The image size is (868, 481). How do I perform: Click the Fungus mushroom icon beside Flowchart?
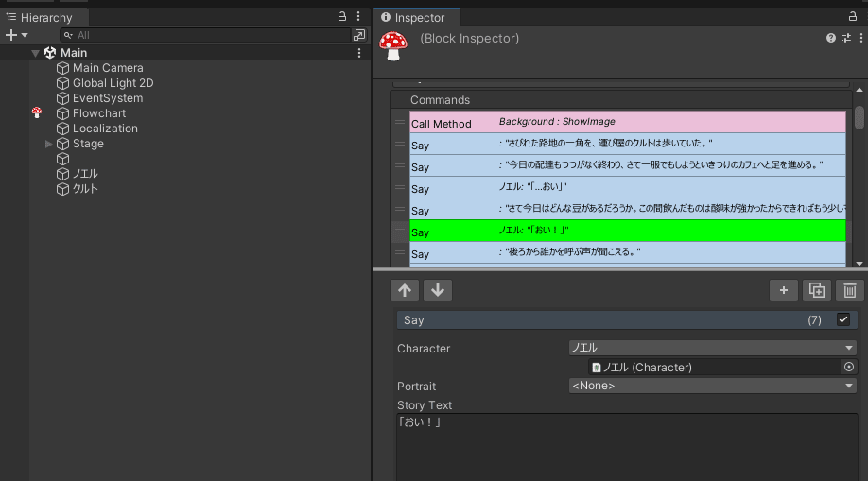pyautogui.click(x=37, y=112)
